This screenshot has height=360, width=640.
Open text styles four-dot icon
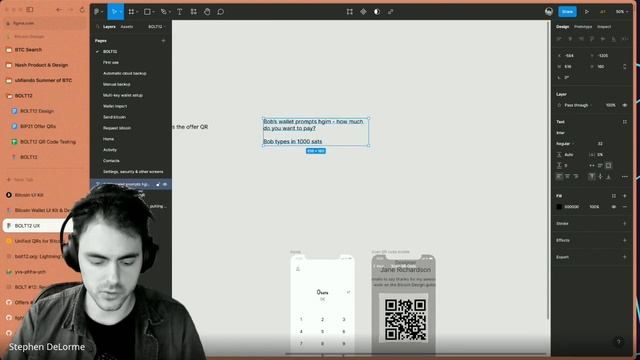click(x=624, y=122)
